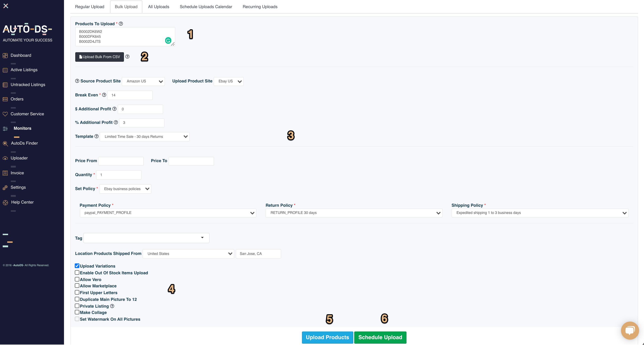The image size is (644, 345).
Task: Open Return Policy dropdown
Action: 354,213
